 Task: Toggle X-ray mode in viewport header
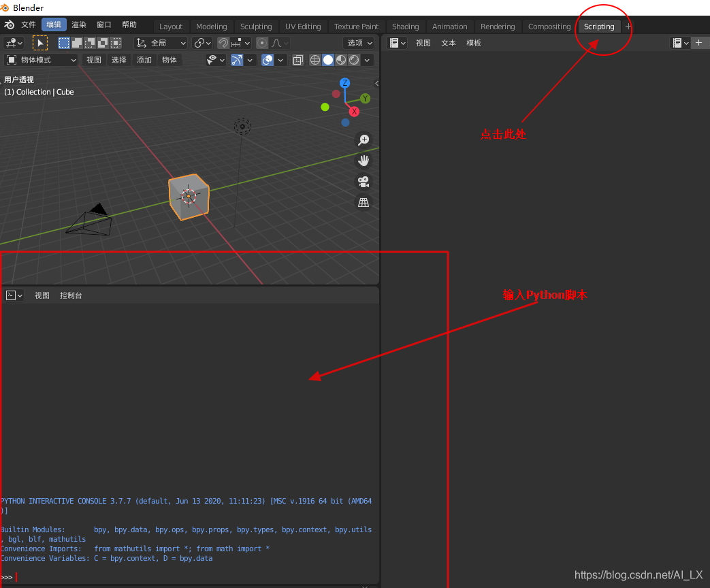pos(298,60)
